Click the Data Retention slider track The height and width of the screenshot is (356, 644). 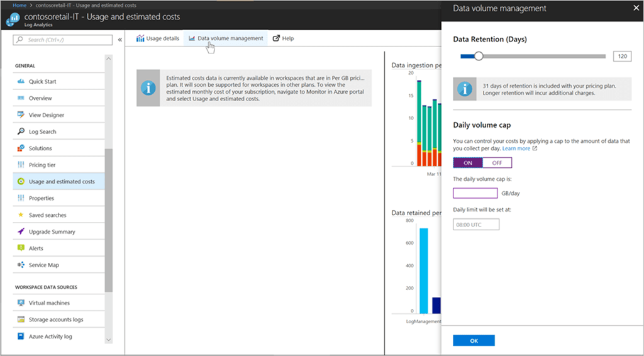(533, 56)
